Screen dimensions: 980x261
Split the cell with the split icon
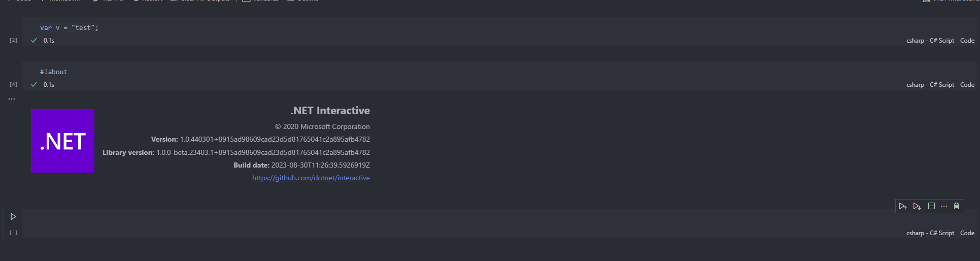(x=931, y=206)
